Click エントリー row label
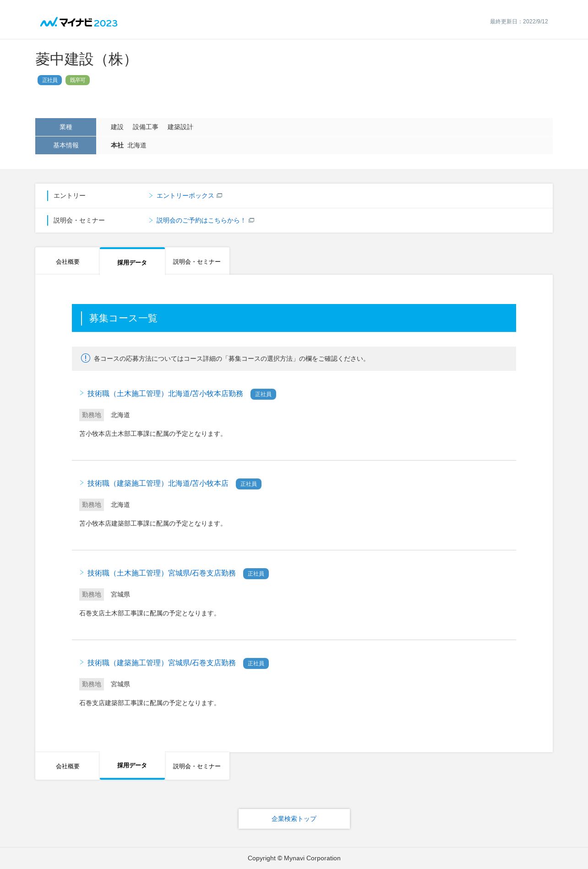The image size is (588, 869). pyautogui.click(x=70, y=196)
